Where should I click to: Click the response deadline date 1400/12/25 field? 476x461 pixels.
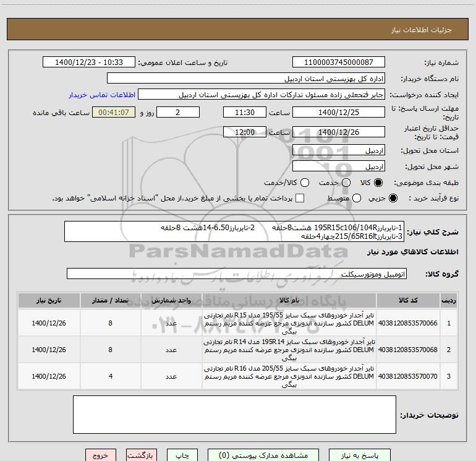coord(339,112)
